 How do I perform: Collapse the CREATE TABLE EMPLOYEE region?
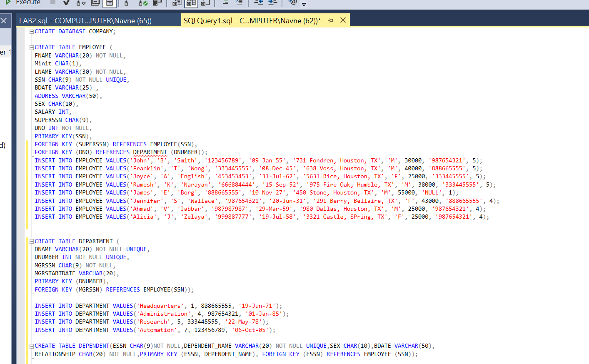pyautogui.click(x=31, y=47)
